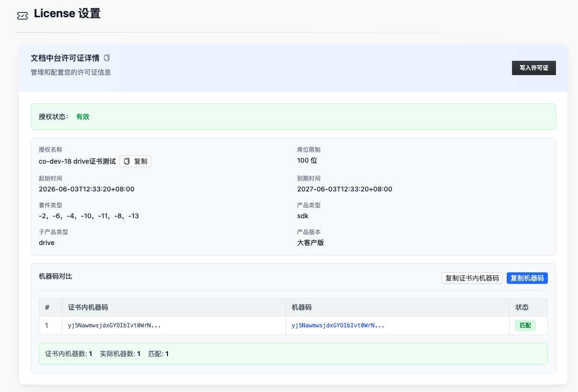The width and height of the screenshot is (578, 392).
Task: Select license name co-dev-18 drive证书测试
Action: point(78,161)
